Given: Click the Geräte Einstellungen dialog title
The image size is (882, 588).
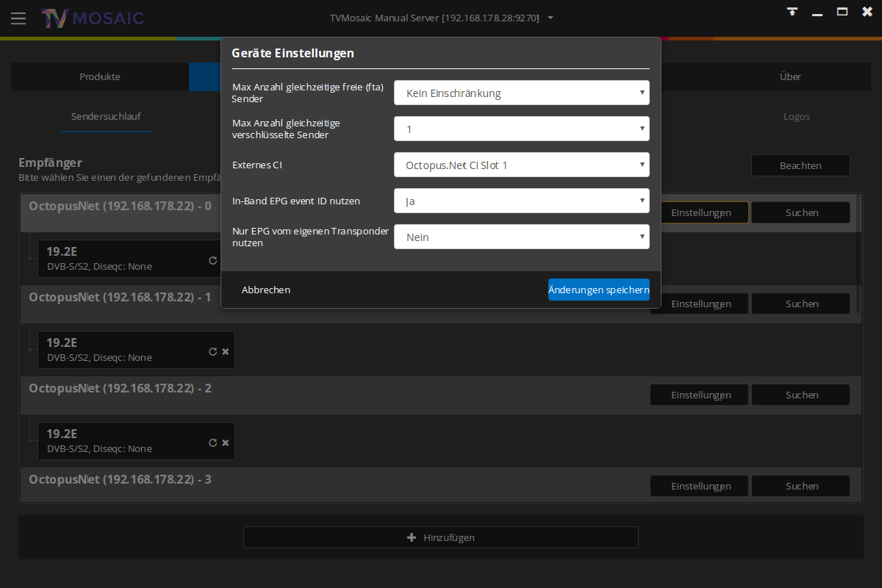Looking at the screenshot, I should click(293, 53).
